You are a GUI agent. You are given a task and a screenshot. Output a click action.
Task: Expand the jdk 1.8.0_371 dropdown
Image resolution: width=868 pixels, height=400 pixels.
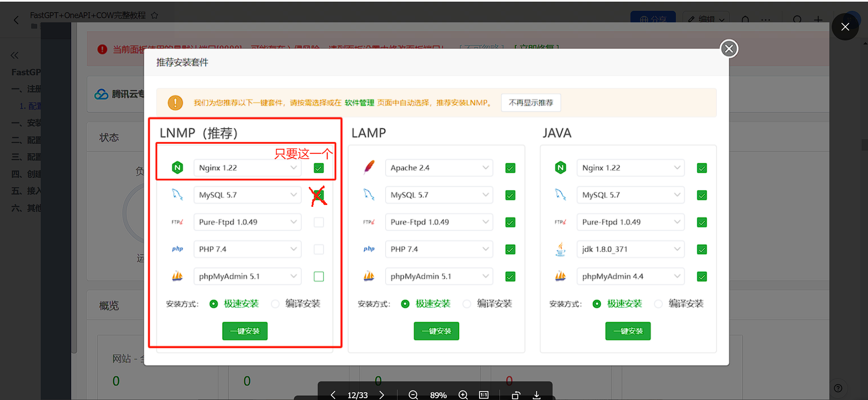click(630, 249)
